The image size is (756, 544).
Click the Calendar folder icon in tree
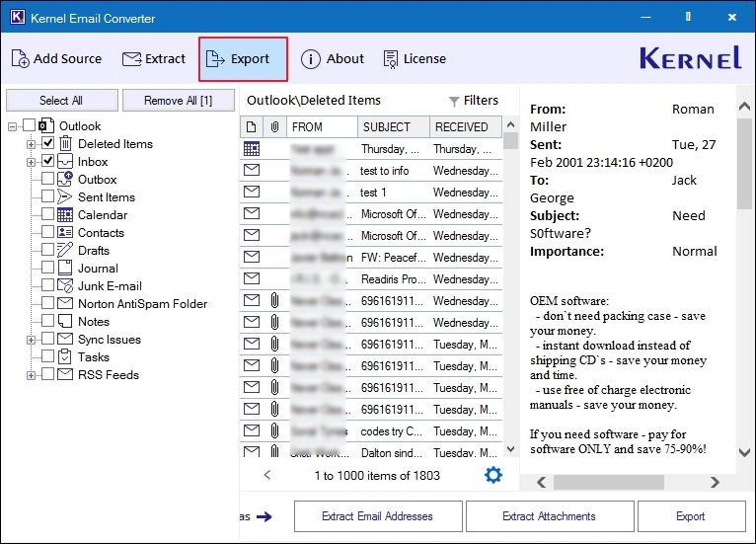(x=65, y=214)
